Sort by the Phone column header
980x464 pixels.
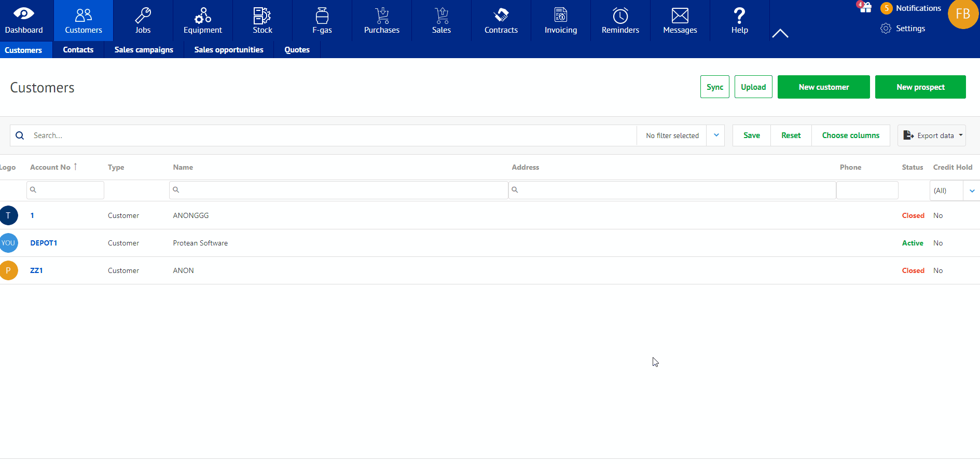pos(851,167)
